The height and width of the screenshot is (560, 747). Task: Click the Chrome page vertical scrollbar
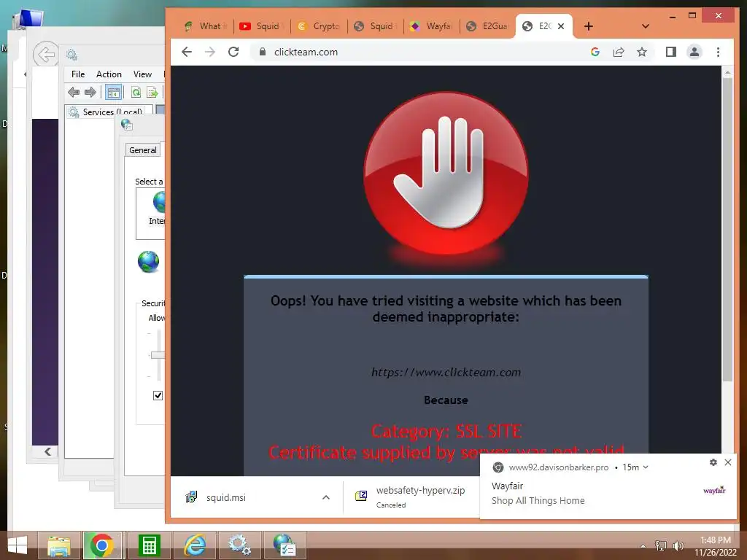727,228
